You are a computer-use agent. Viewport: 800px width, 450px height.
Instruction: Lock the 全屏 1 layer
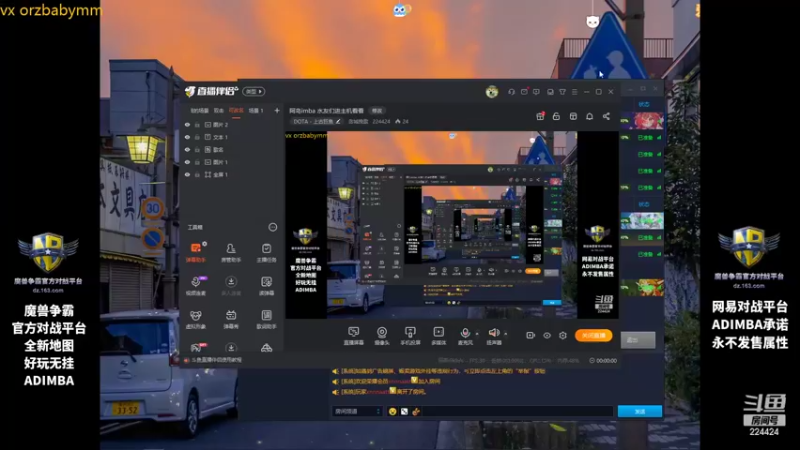pos(197,174)
